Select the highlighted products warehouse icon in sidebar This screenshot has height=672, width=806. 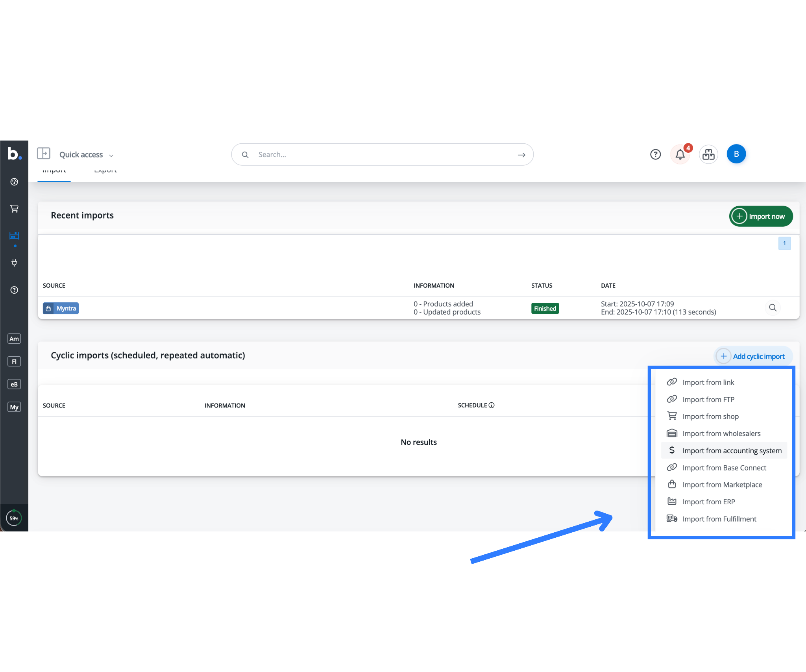click(x=14, y=235)
